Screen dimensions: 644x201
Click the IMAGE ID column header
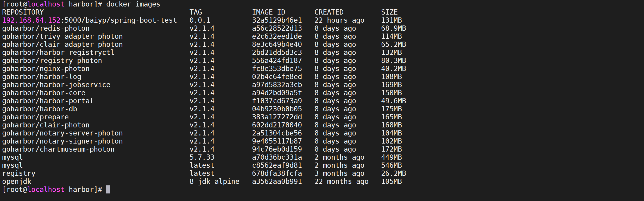(x=268, y=12)
